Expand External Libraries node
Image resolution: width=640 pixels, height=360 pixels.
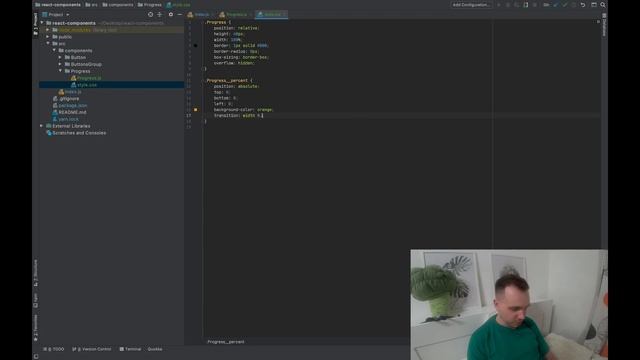point(42,126)
